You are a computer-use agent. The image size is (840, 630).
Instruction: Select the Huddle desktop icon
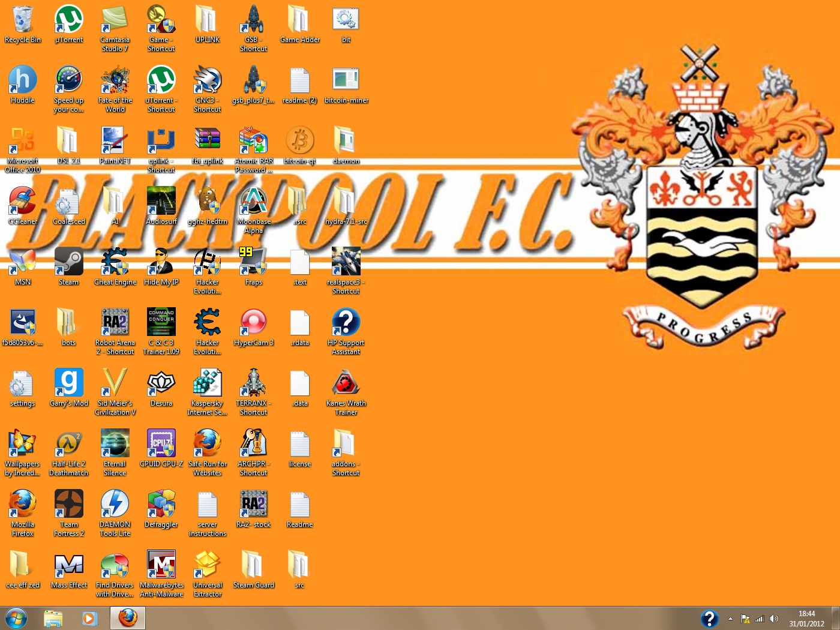[x=23, y=85]
